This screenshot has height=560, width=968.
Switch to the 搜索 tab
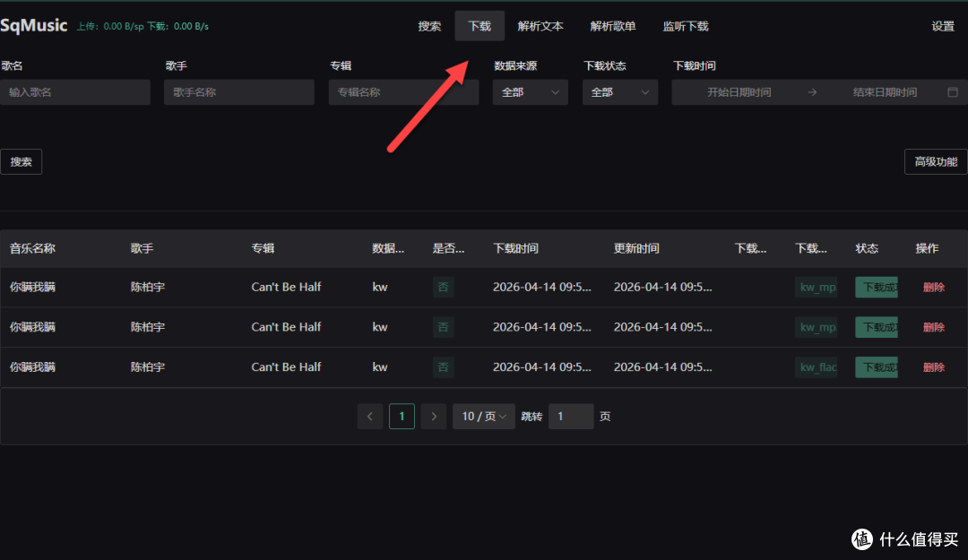429,26
